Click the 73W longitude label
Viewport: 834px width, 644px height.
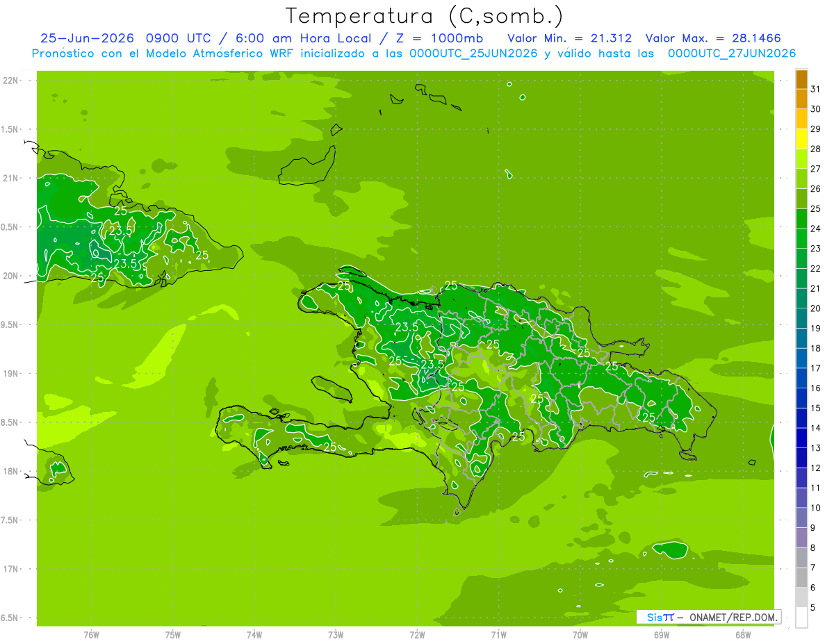click(336, 634)
